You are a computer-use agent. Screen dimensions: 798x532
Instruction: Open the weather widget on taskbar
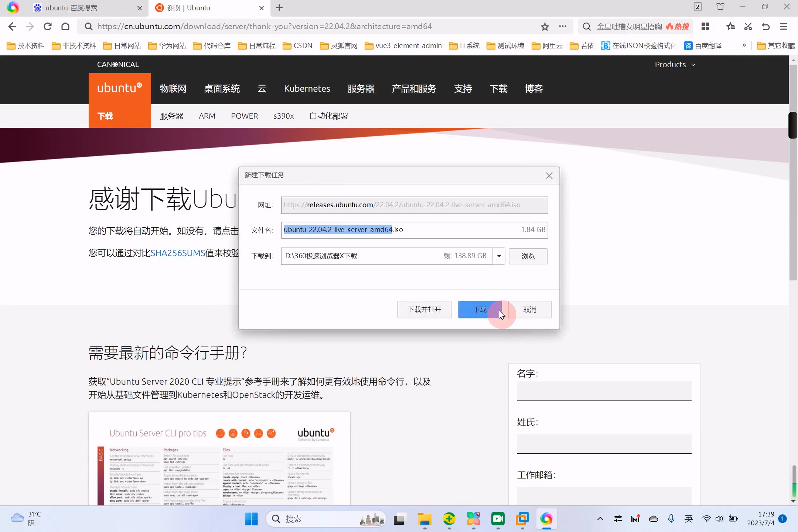click(x=26, y=519)
